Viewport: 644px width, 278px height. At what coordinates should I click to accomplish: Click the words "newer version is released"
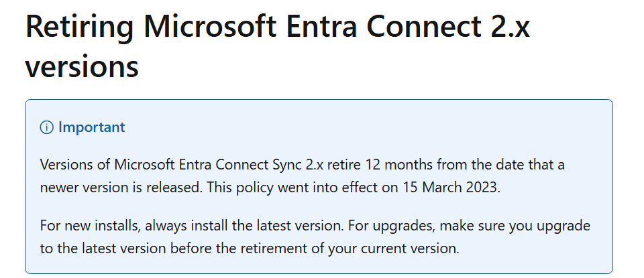(x=121, y=188)
